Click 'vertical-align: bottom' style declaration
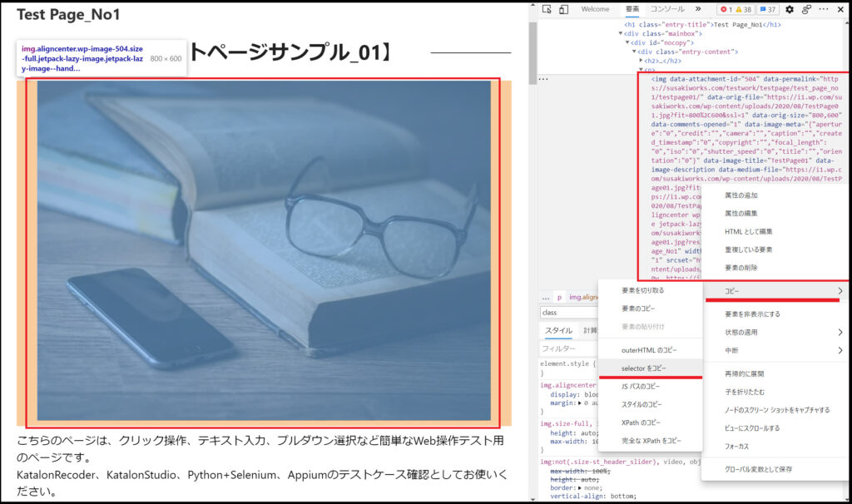The height and width of the screenshot is (504, 852). click(x=593, y=496)
